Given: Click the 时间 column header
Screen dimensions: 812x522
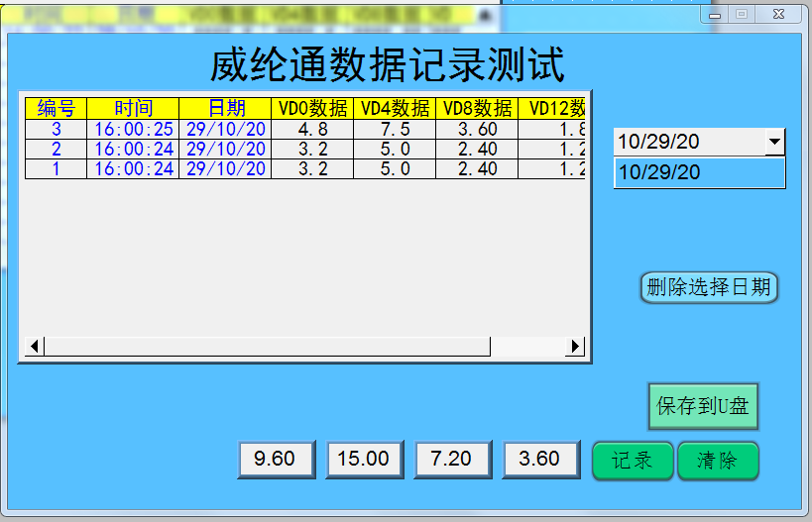Looking at the screenshot, I should [x=133, y=108].
